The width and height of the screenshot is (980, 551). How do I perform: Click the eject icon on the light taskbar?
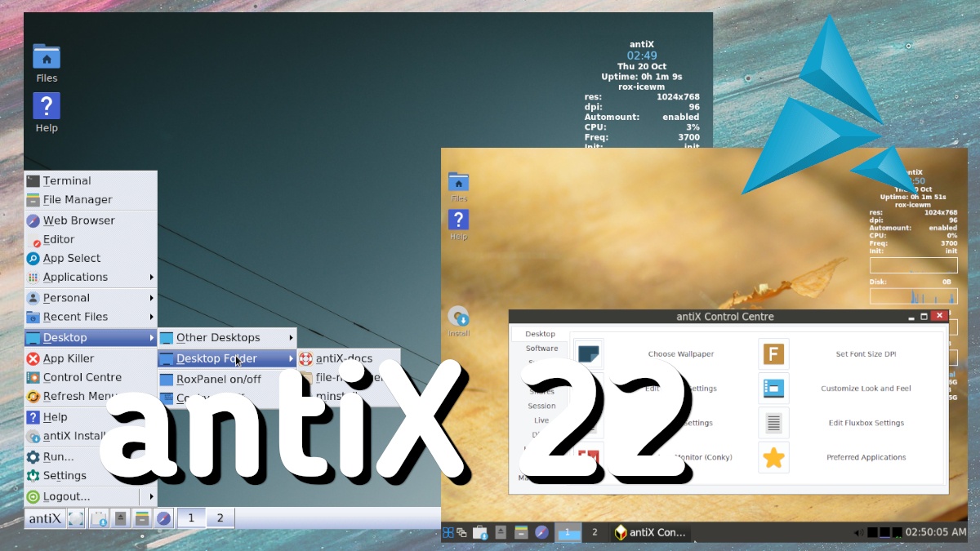[x=120, y=518]
